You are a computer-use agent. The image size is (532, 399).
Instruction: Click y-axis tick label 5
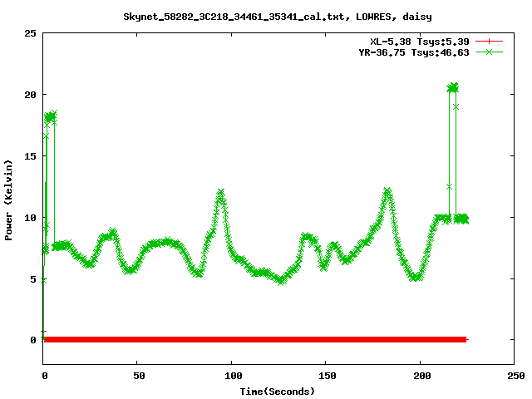(x=33, y=279)
